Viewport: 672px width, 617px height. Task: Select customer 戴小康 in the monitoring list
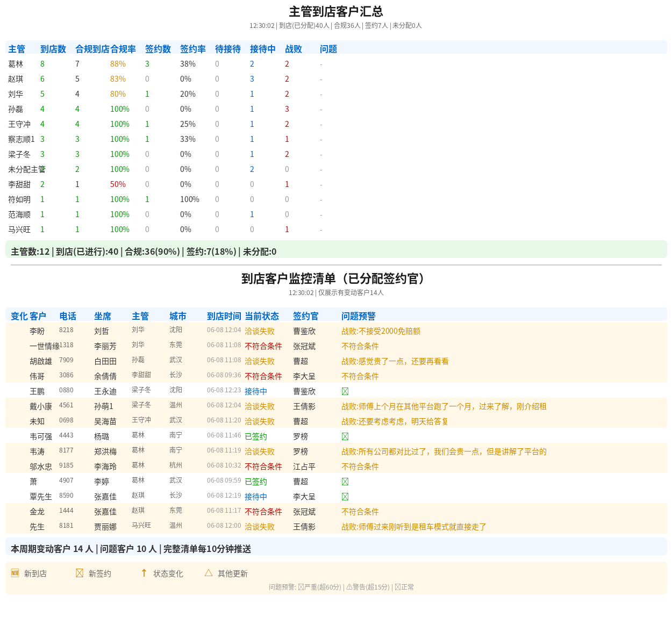tap(41, 407)
